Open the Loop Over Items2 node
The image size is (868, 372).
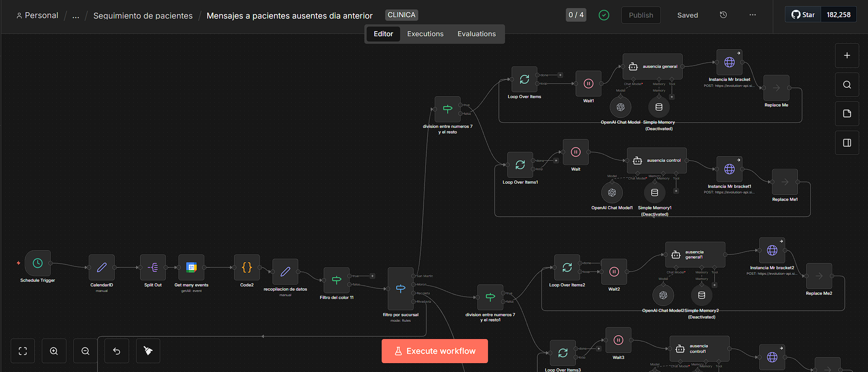coord(567,268)
